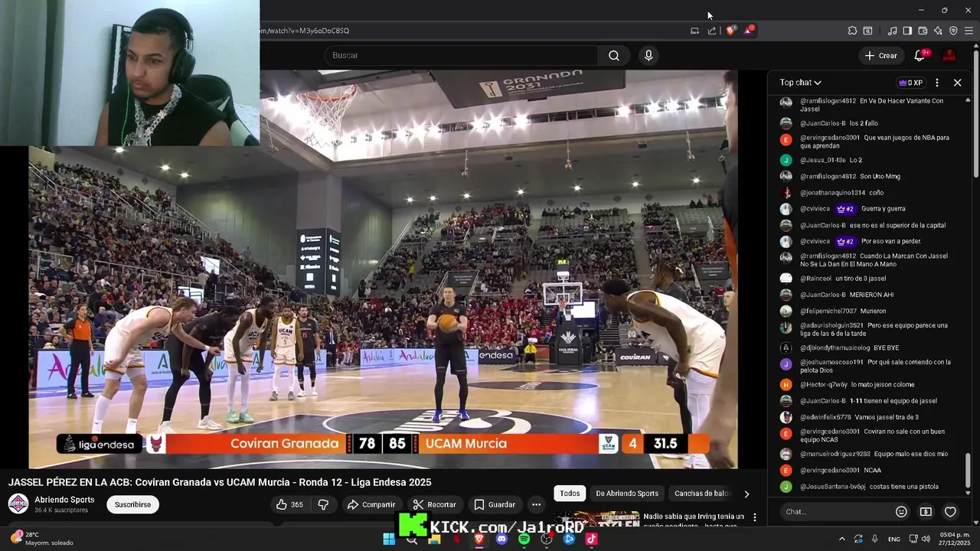Click the search magnifier button next to Buscar
This screenshot has width=980, height=551.
tap(614, 55)
